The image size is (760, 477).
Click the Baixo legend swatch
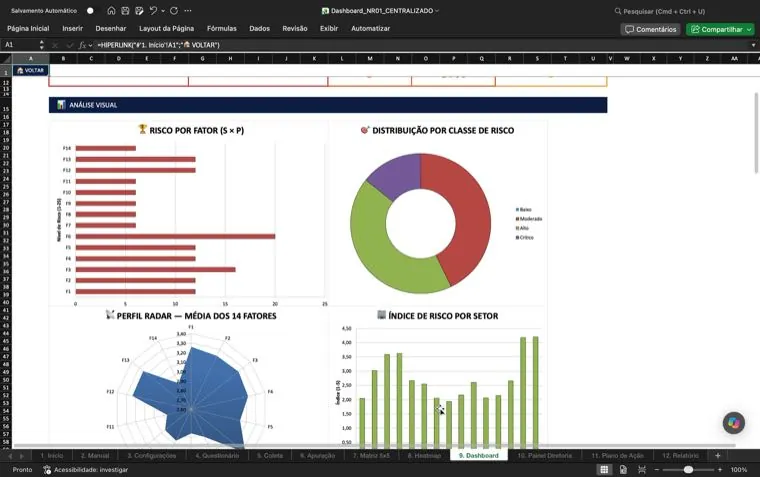click(x=517, y=210)
